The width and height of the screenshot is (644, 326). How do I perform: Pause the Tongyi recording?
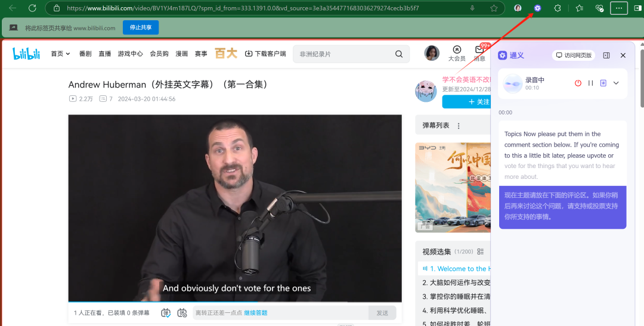pos(590,83)
